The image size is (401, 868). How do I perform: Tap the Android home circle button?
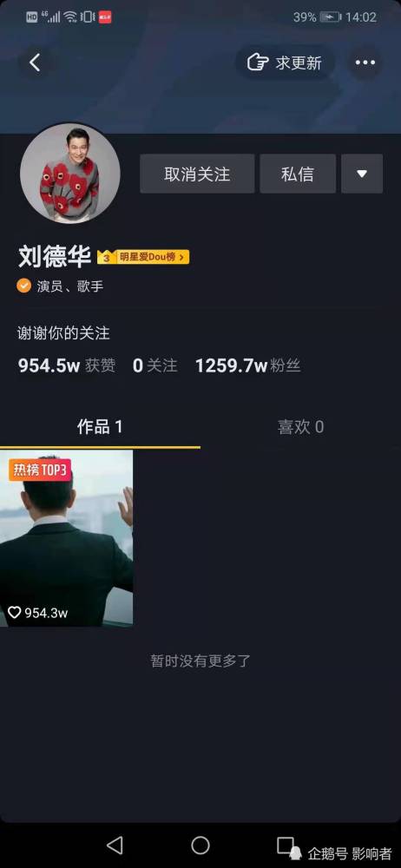200,845
